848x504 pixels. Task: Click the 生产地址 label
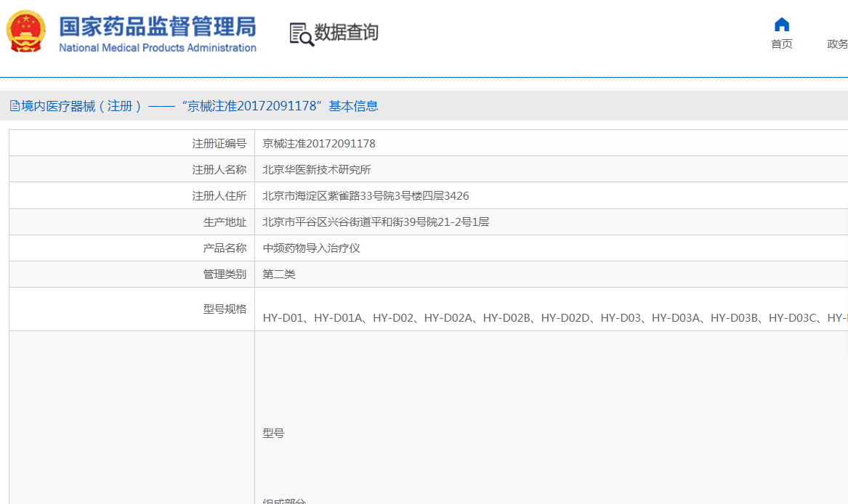tap(225, 222)
